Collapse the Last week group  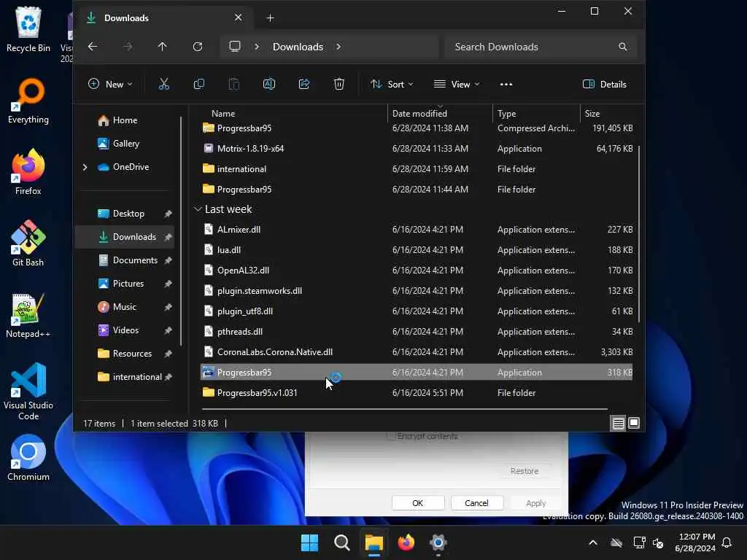point(198,209)
